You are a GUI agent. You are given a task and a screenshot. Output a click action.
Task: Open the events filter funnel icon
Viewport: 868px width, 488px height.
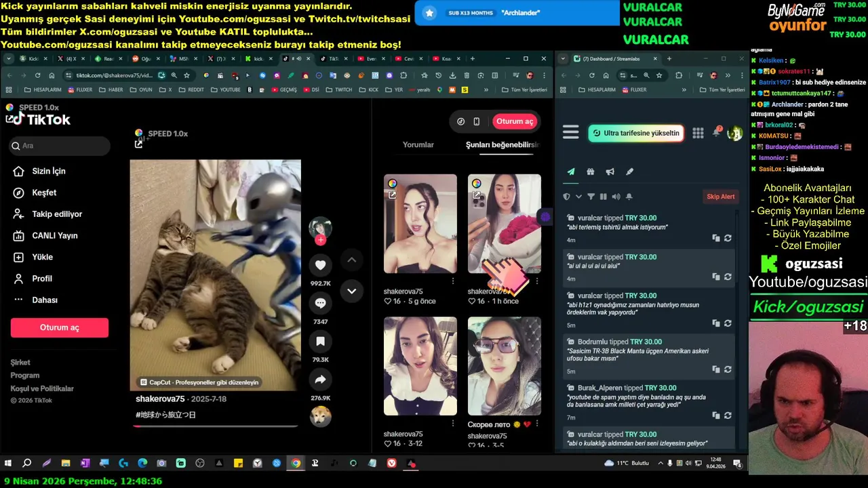click(x=591, y=197)
